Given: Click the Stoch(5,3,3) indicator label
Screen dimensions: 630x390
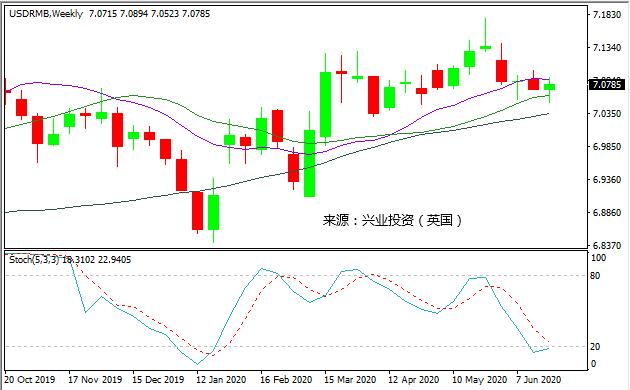Looking at the screenshot, I should tap(34, 259).
